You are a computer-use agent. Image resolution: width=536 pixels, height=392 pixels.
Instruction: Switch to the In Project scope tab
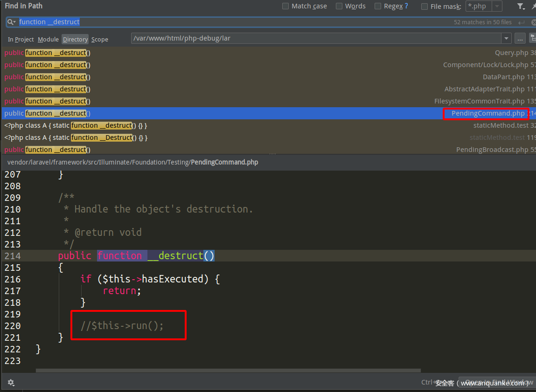21,40
